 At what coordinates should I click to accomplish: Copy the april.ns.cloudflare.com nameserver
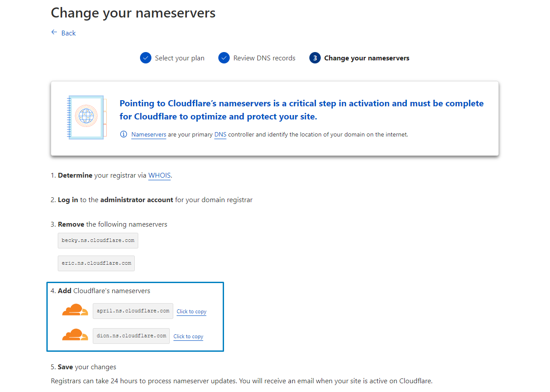click(x=192, y=311)
